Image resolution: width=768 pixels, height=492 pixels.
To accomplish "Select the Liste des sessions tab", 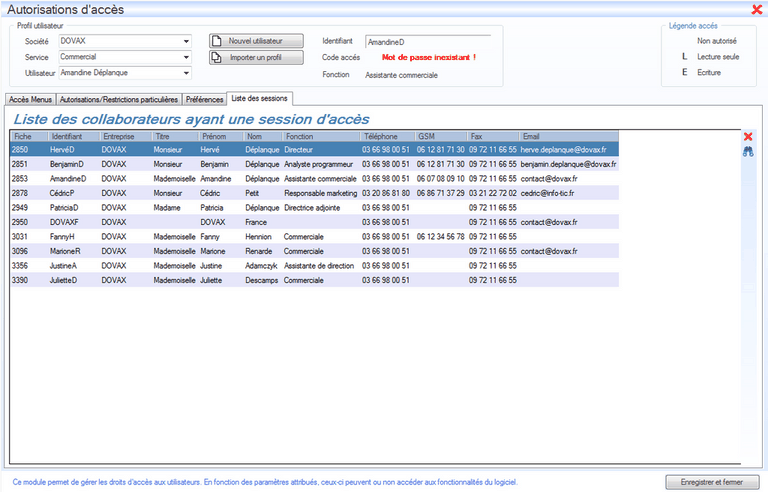I will [260, 98].
